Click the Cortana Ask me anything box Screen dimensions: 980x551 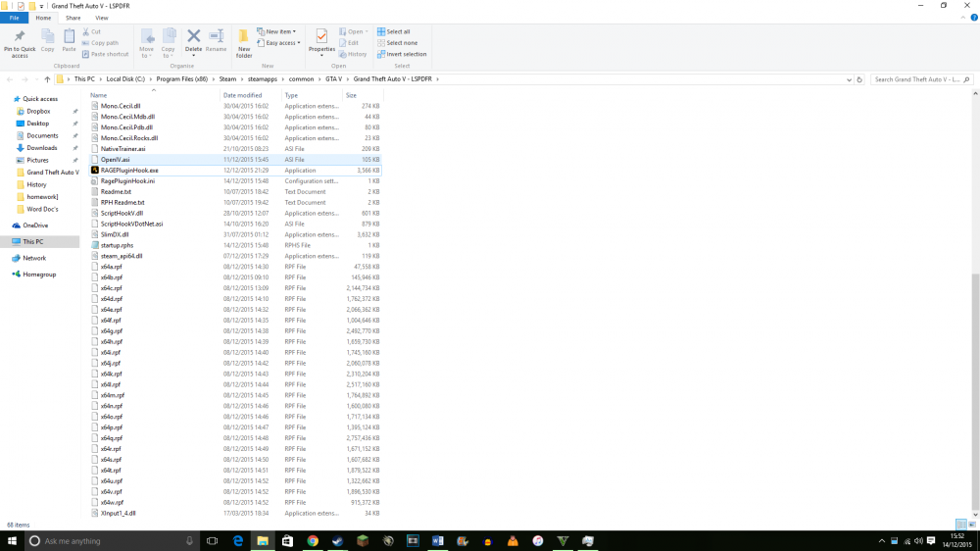point(113,541)
